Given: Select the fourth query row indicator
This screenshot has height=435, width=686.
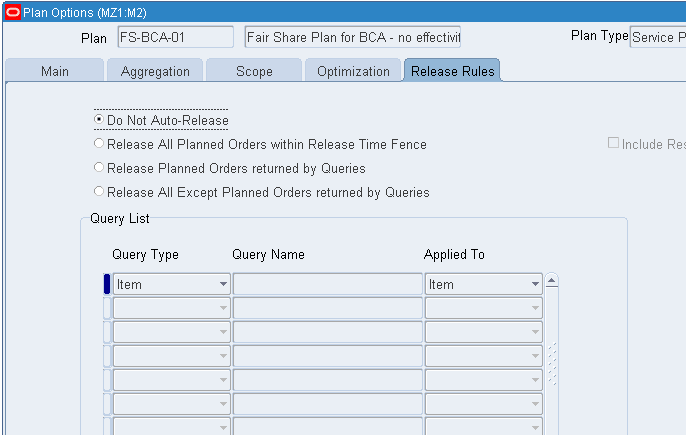Looking at the screenshot, I should pos(107,356).
